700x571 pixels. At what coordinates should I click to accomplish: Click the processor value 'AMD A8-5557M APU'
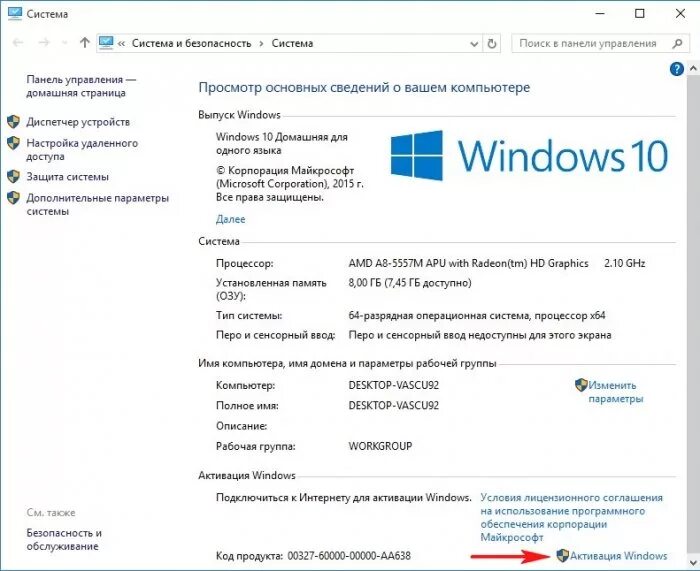tap(396, 263)
